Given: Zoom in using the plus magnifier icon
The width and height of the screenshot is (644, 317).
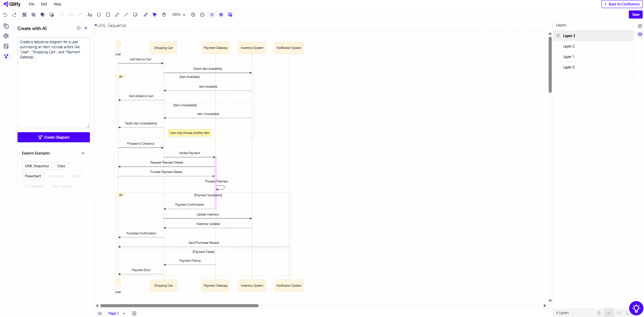Looking at the screenshot, I should pos(193,15).
